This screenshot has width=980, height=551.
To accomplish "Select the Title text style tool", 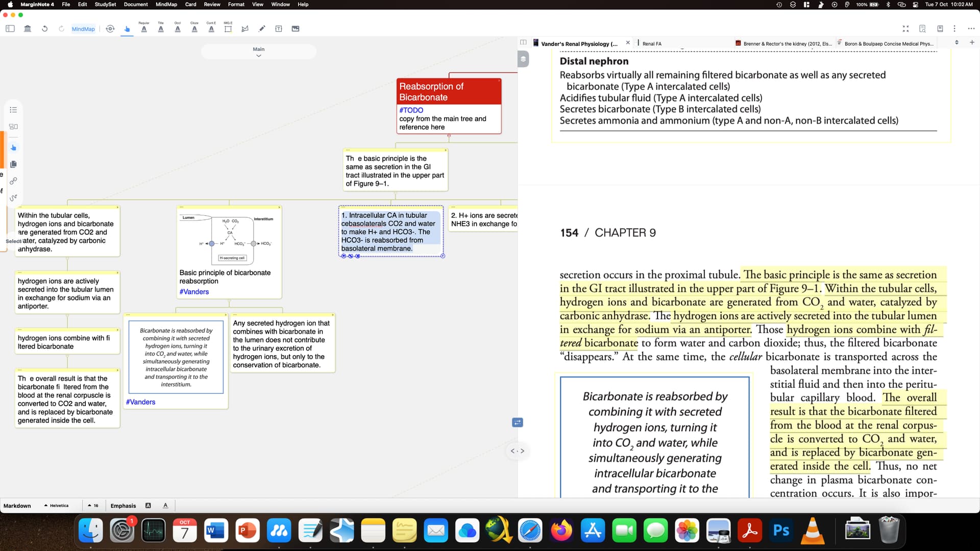I will (x=161, y=29).
